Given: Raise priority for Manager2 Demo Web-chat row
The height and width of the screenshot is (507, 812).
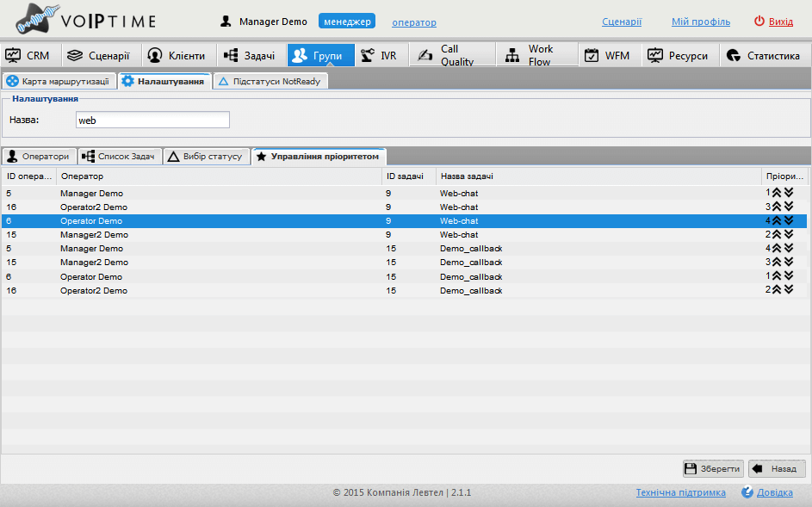Looking at the screenshot, I should pyautogui.click(x=777, y=234).
